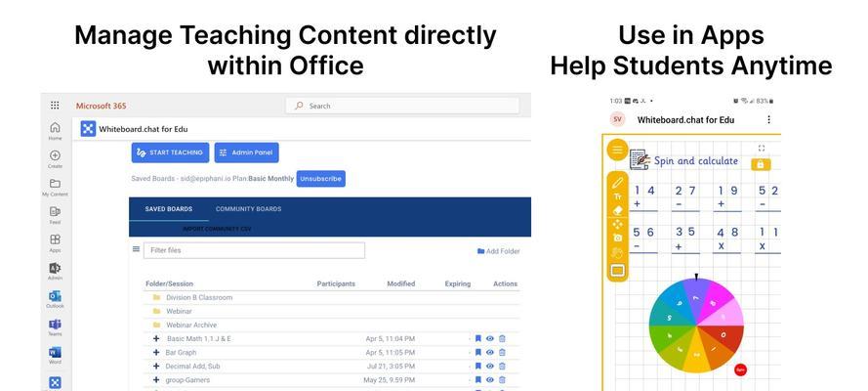Delete the Decimal Add, Sub board
This screenshot has height=391, width=868.
502,367
